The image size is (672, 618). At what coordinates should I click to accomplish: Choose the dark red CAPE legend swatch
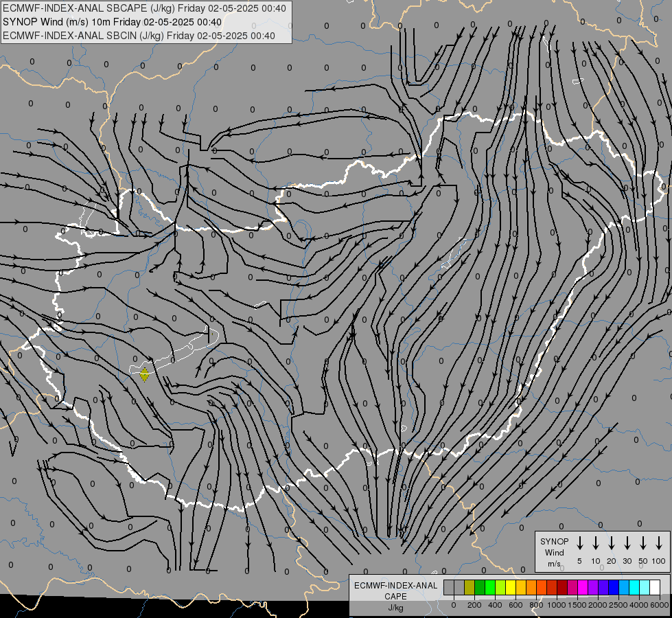point(562,587)
